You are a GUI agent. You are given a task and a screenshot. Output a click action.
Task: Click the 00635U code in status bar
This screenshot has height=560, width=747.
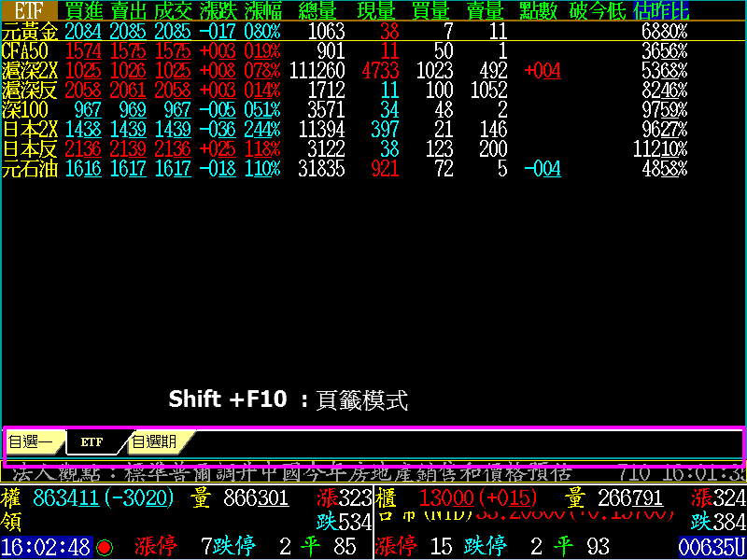point(711,546)
